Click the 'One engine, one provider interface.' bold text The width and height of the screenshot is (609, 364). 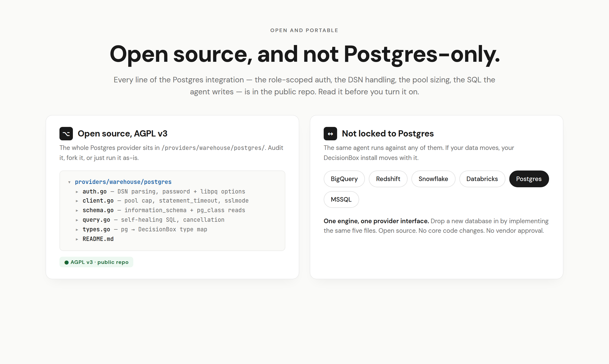(x=376, y=221)
